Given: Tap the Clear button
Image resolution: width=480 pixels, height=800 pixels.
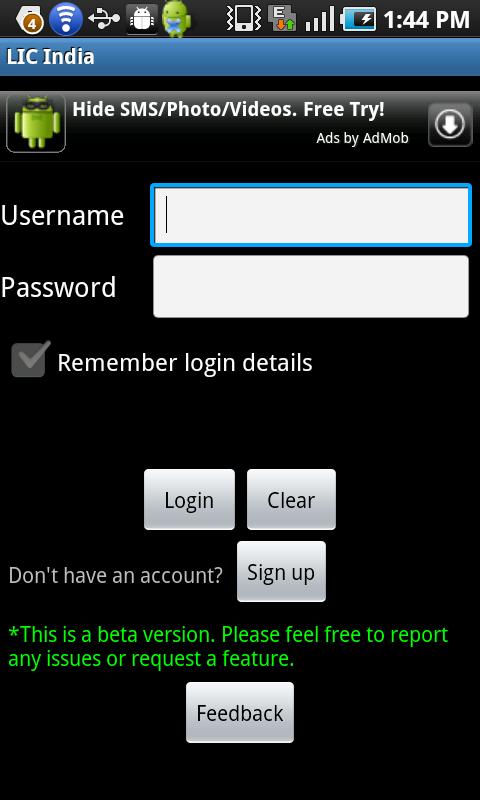Looking at the screenshot, I should click(291, 499).
